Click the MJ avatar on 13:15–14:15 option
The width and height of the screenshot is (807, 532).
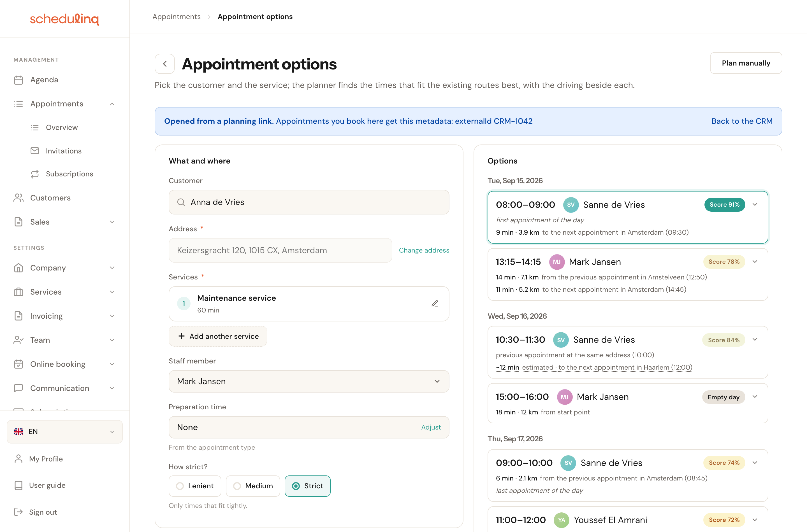tap(557, 262)
